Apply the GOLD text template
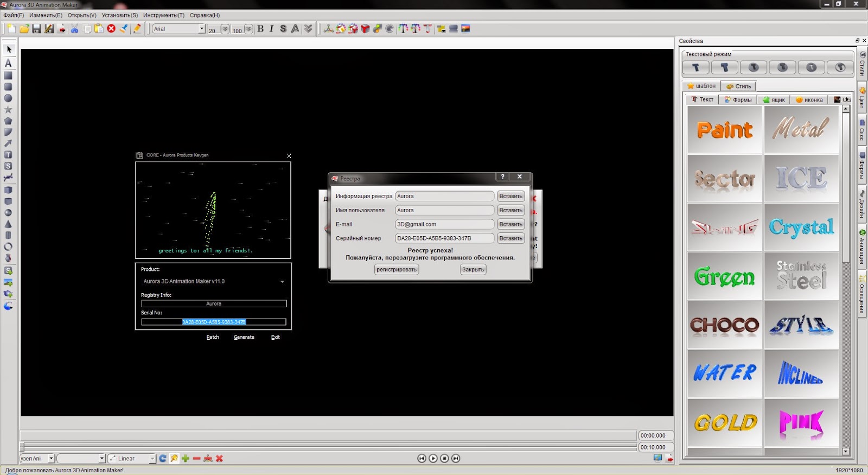868x475 pixels. click(x=725, y=422)
